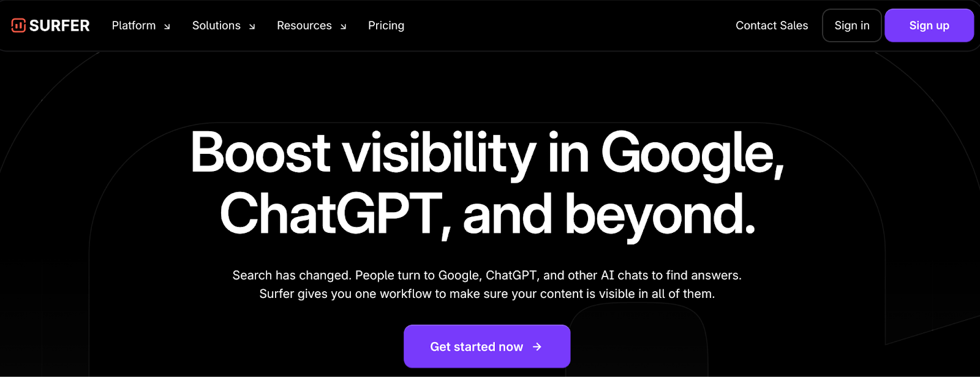This screenshot has height=377, width=980.
Task: Click the 'Surfer gives you one workflow' line
Action: click(x=487, y=294)
